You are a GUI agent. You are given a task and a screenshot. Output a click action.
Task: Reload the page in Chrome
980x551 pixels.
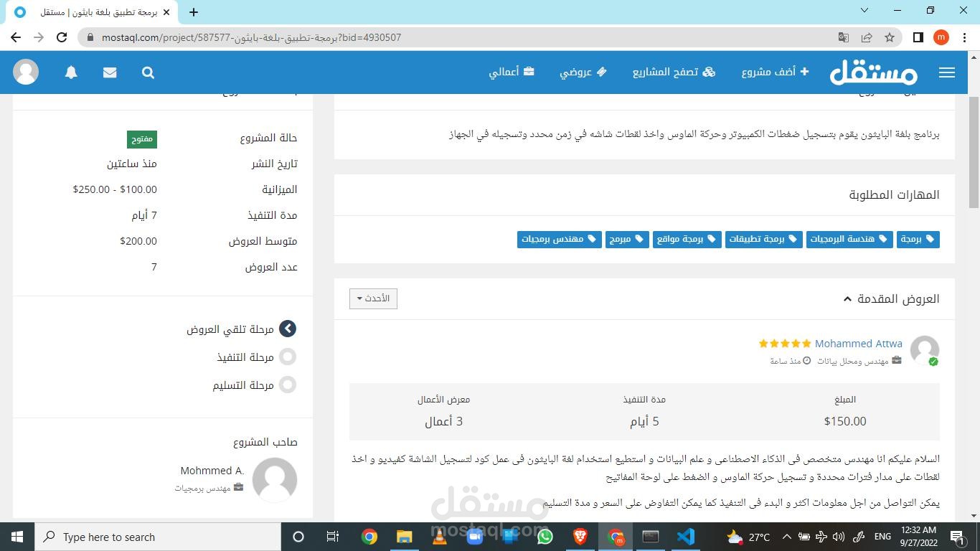[x=62, y=37]
